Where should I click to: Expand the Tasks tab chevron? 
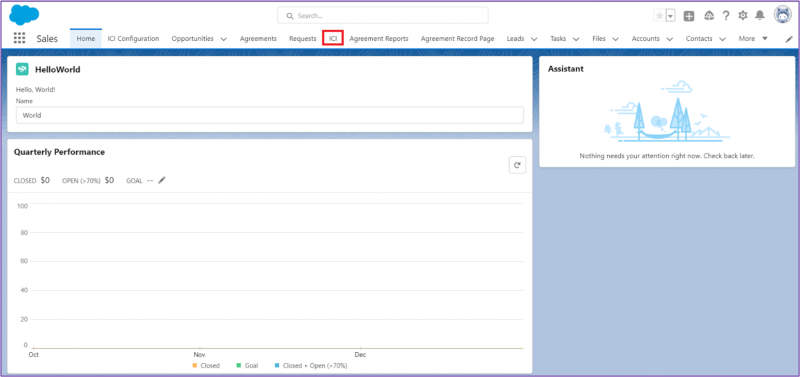[576, 39]
